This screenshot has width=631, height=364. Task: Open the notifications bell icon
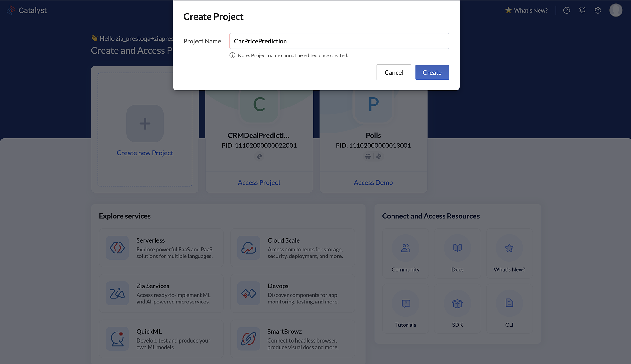pyautogui.click(x=582, y=10)
